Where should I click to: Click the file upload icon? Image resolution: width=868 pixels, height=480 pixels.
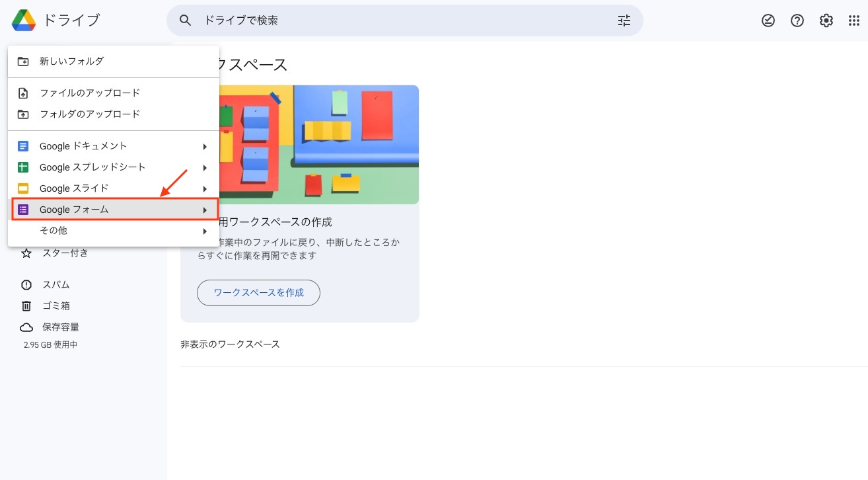point(23,93)
